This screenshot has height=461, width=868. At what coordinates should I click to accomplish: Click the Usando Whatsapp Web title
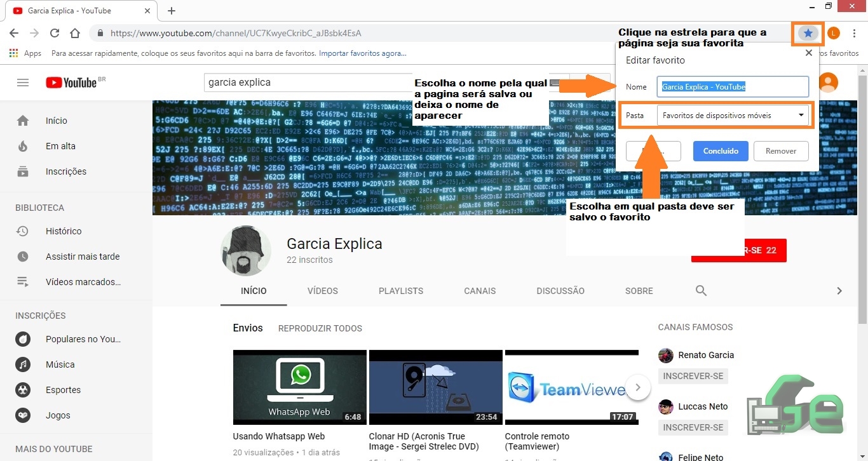pos(279,436)
